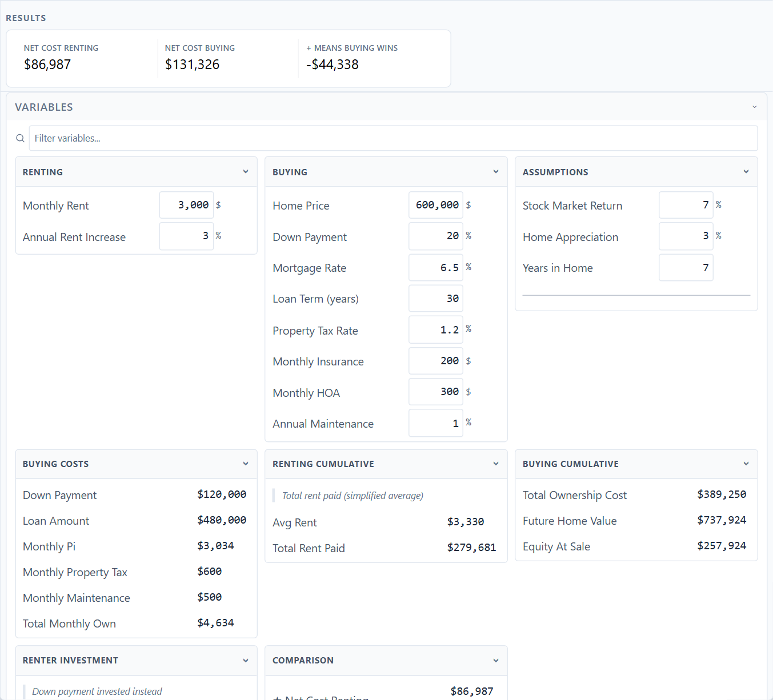The height and width of the screenshot is (700, 773).
Task: Focus the Filter variables search box
Action: (393, 138)
